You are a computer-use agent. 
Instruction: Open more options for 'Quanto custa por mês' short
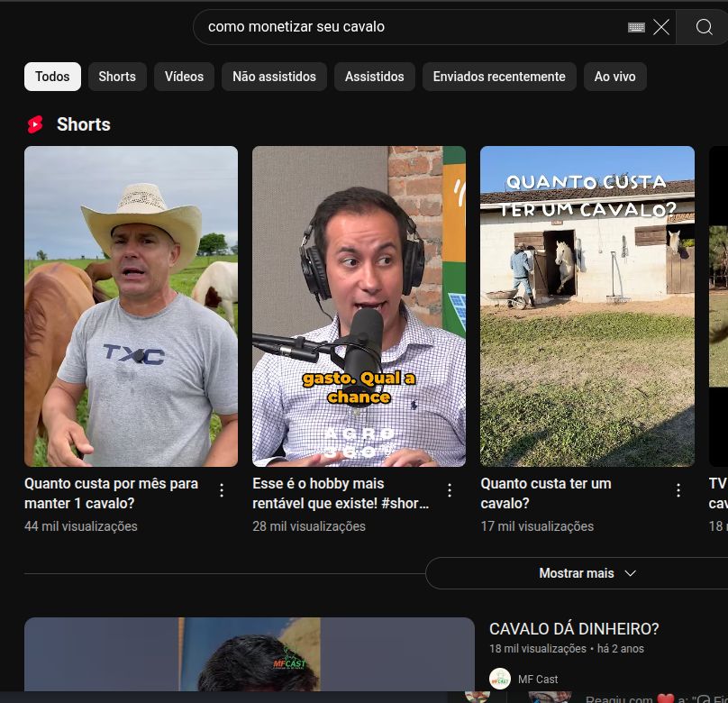pos(222,490)
